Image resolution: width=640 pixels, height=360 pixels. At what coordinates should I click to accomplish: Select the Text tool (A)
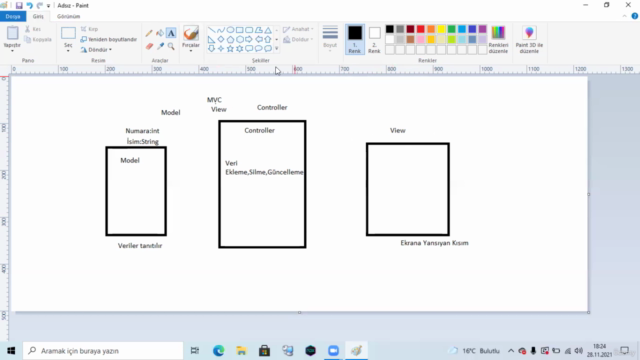click(x=171, y=33)
